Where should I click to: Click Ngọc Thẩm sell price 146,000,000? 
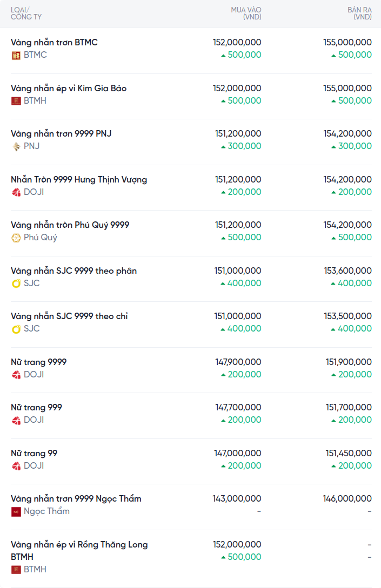pyautogui.click(x=347, y=498)
